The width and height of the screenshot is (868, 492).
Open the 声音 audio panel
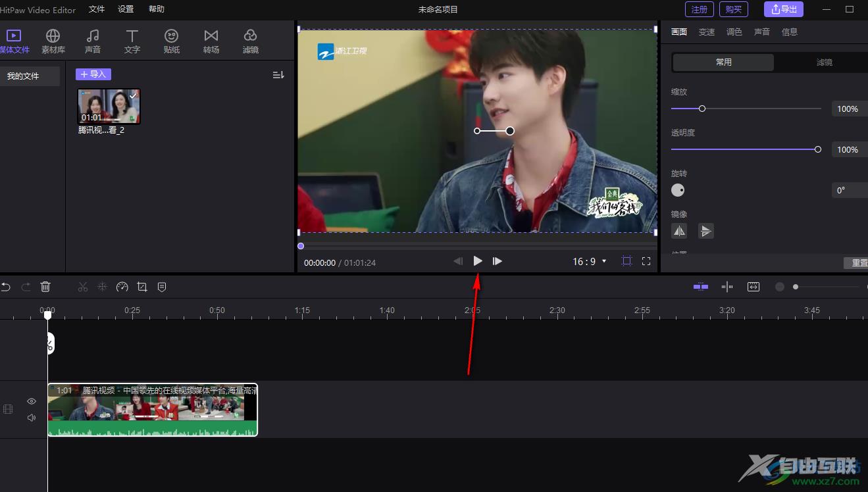[x=93, y=41]
